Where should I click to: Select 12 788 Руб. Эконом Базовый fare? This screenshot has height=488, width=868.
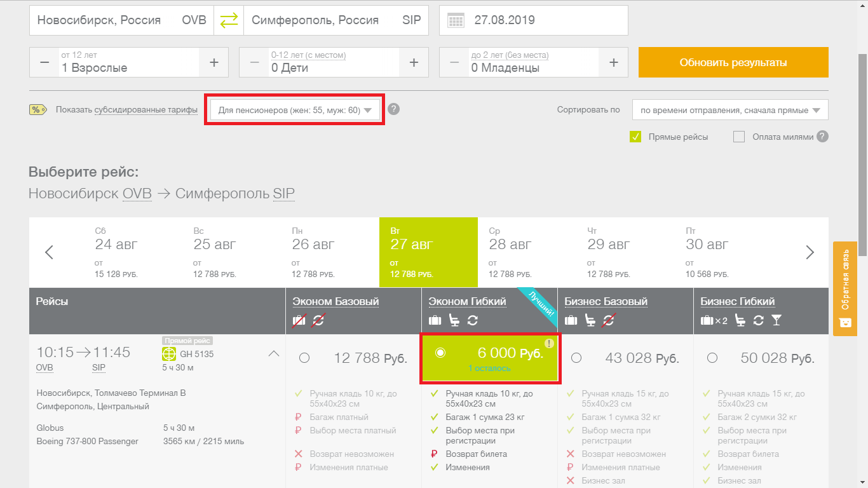tap(304, 358)
